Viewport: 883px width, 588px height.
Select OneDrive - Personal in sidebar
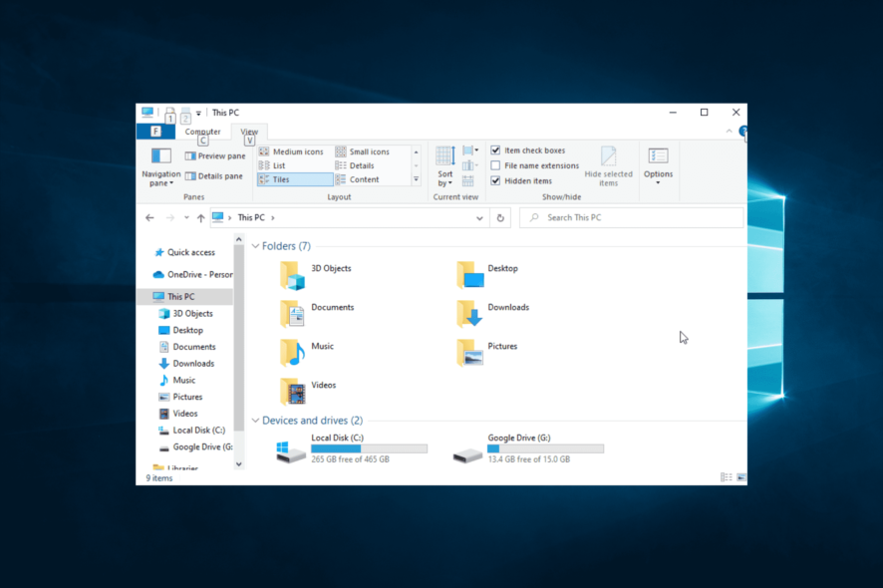click(x=192, y=275)
